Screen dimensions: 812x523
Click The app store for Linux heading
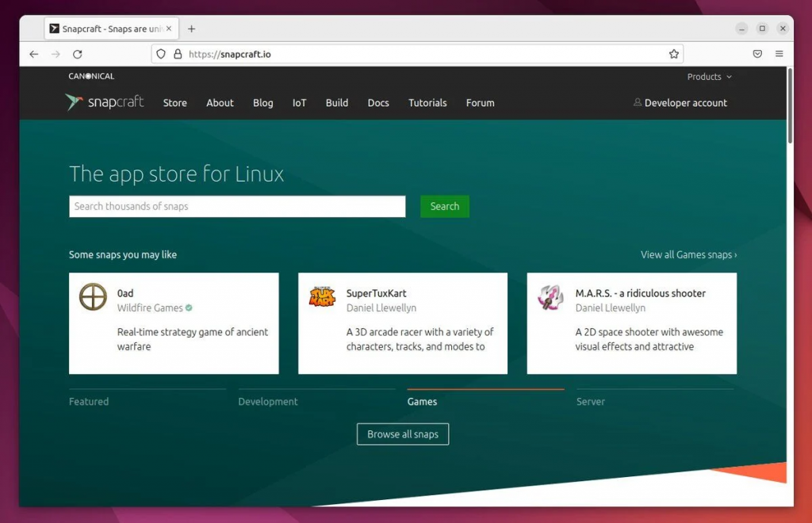[177, 174]
